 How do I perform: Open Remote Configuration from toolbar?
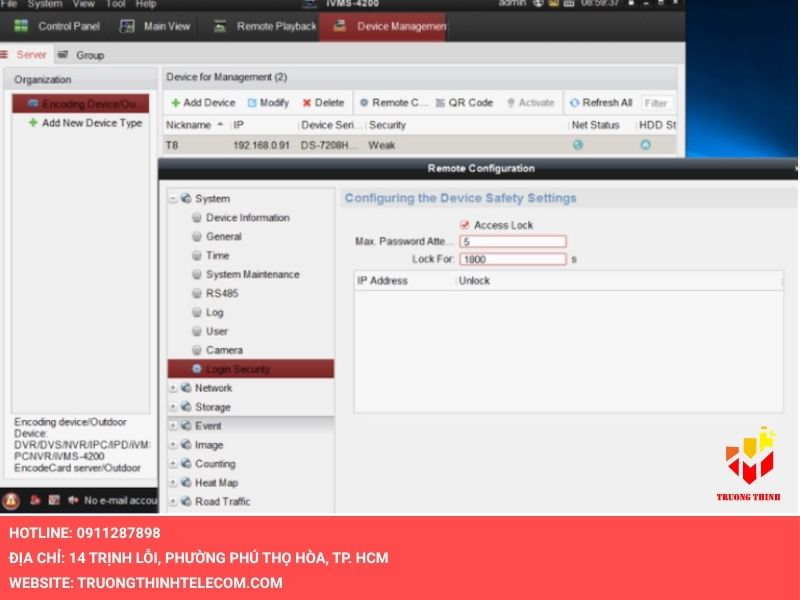pyautogui.click(x=393, y=103)
